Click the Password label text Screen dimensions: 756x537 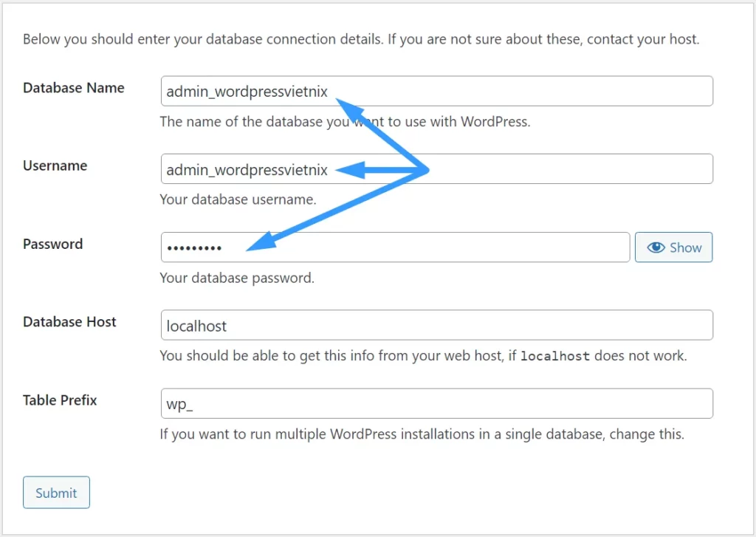(52, 244)
